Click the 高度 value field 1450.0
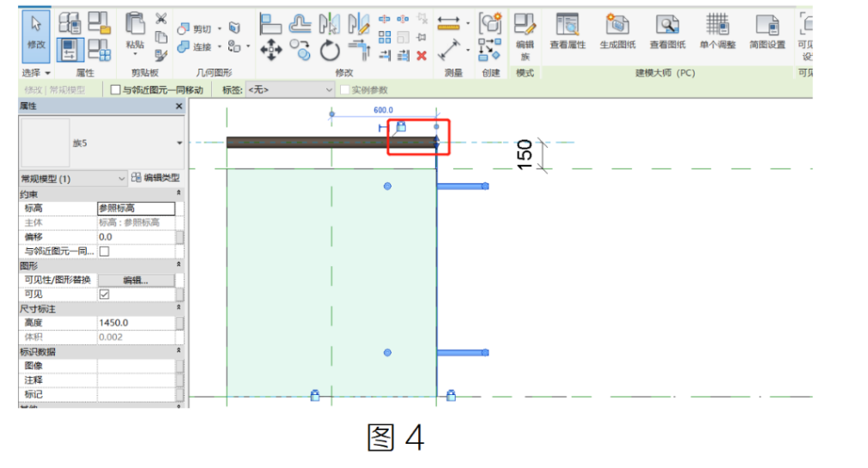 coord(137,323)
